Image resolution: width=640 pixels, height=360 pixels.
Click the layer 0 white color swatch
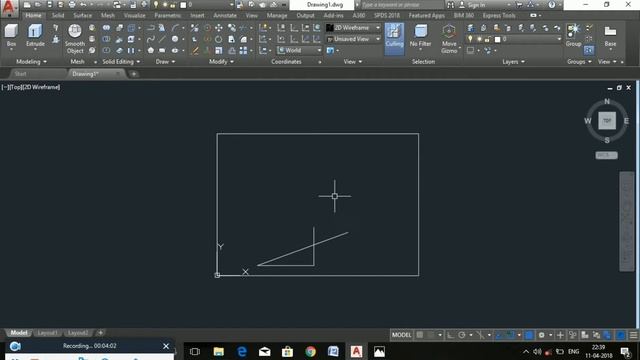[x=497, y=39]
